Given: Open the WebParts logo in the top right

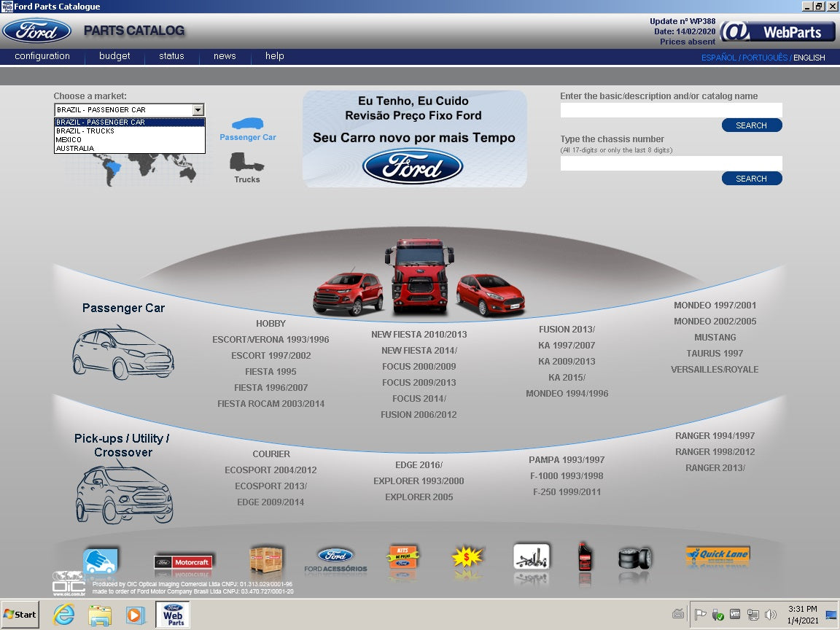Looking at the screenshot, I should click(x=777, y=31).
